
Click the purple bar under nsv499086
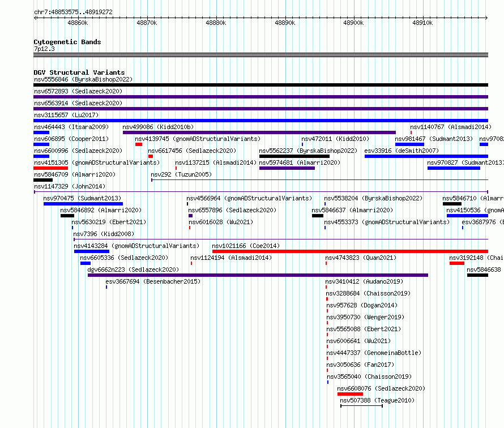point(259,132)
